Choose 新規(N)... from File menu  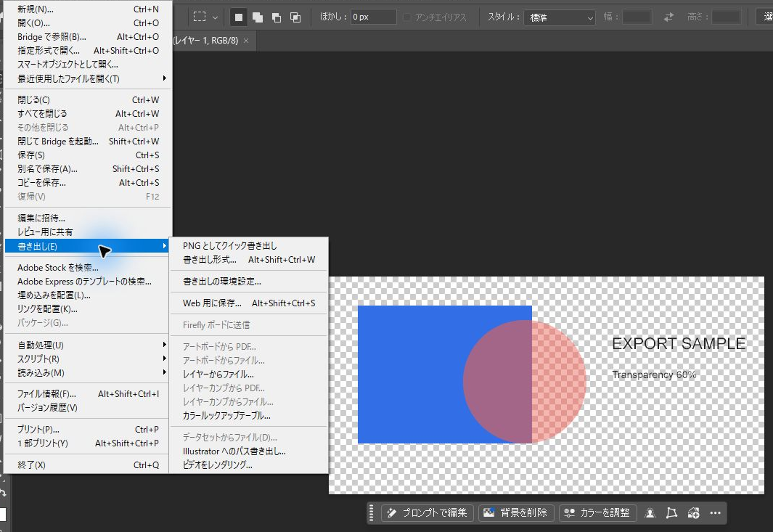(x=88, y=9)
